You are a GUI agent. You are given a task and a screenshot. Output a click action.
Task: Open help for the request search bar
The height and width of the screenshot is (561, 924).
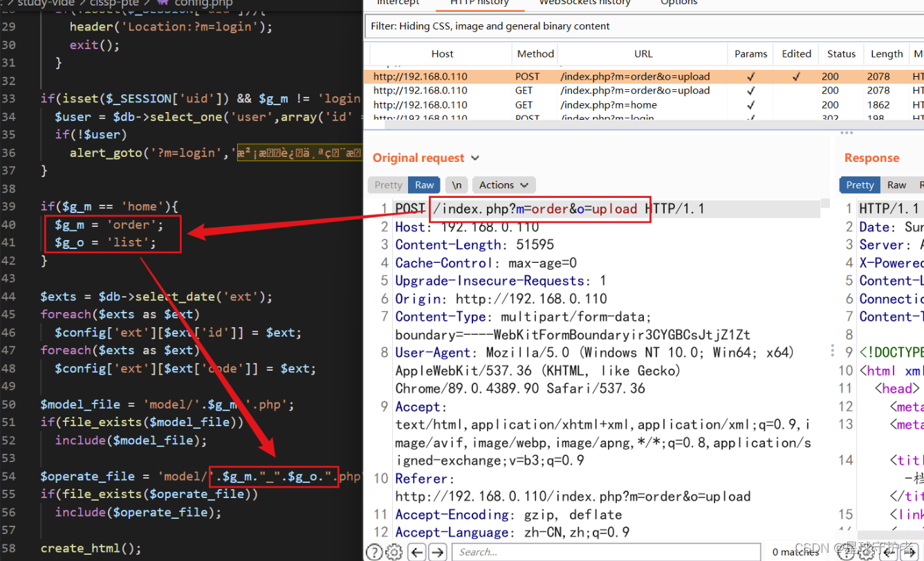coord(374,552)
